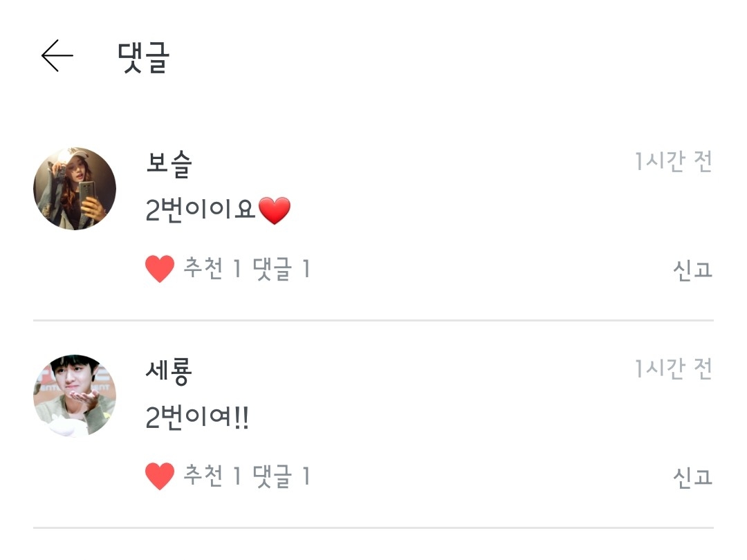Toggle the like heart under 보슬's comment

pos(160,269)
